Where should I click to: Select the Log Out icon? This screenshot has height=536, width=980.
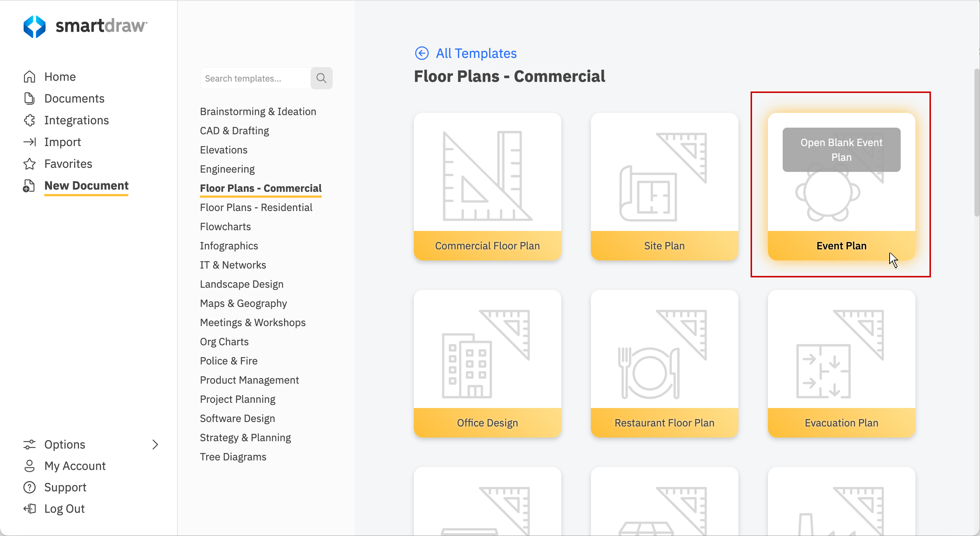click(x=30, y=508)
